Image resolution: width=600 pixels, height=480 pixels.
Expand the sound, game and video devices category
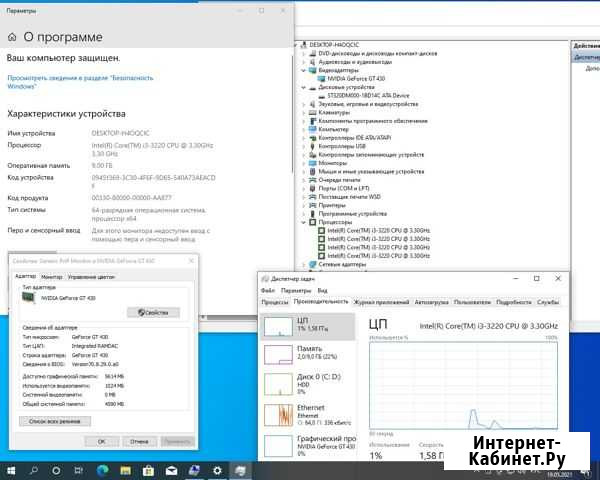pyautogui.click(x=304, y=104)
